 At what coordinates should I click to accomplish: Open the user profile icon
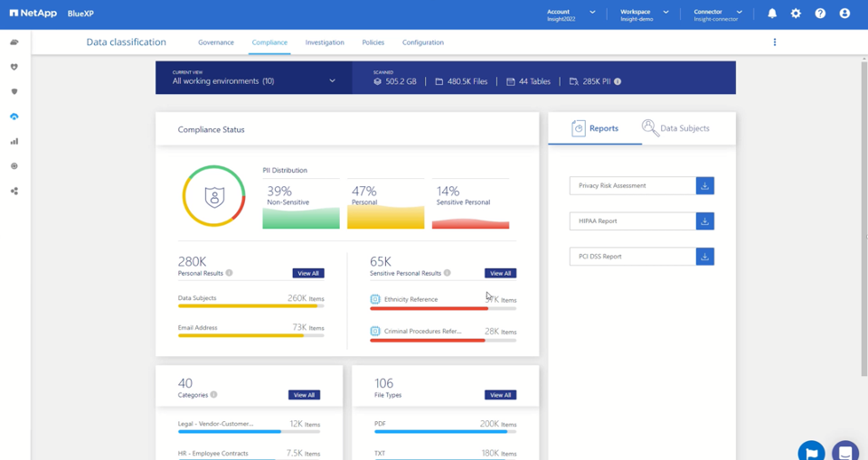tap(844, 14)
